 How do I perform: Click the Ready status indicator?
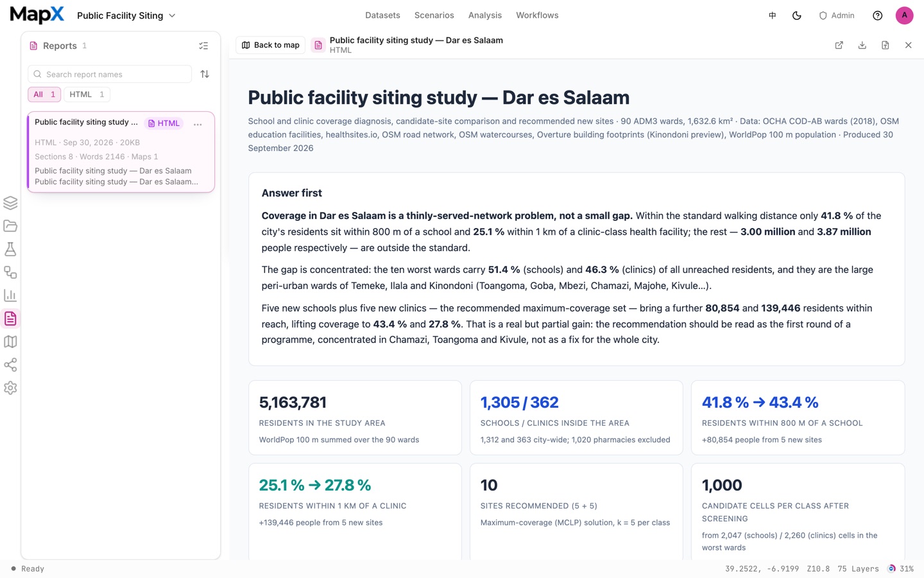coord(28,569)
